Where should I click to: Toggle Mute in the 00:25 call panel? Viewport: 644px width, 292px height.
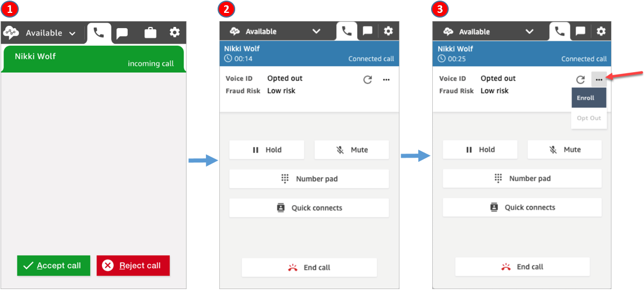point(564,150)
